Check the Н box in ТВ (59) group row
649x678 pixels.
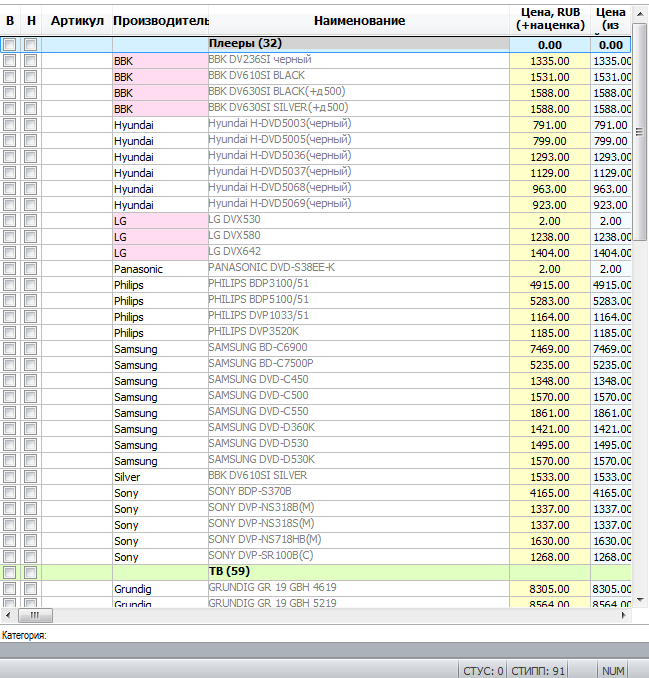(30, 572)
